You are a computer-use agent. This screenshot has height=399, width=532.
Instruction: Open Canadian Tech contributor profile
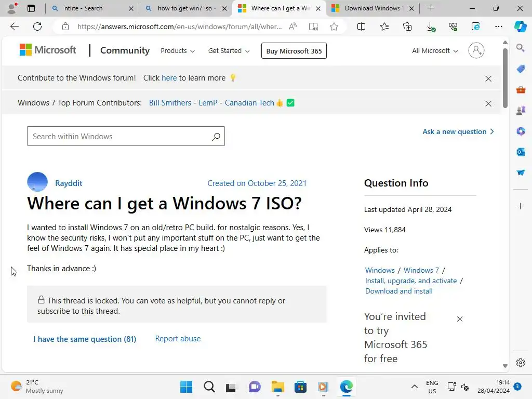click(x=249, y=103)
